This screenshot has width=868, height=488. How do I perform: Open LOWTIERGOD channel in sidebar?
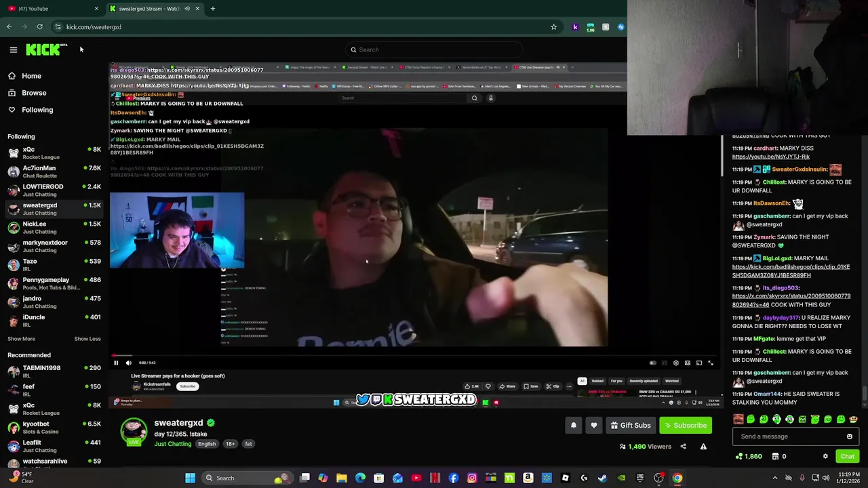(54, 190)
